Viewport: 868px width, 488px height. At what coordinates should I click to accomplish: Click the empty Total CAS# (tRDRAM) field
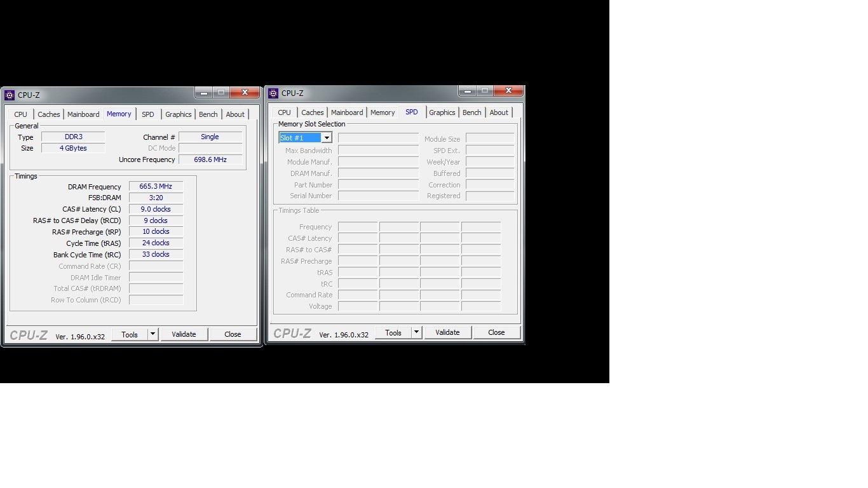(156, 288)
